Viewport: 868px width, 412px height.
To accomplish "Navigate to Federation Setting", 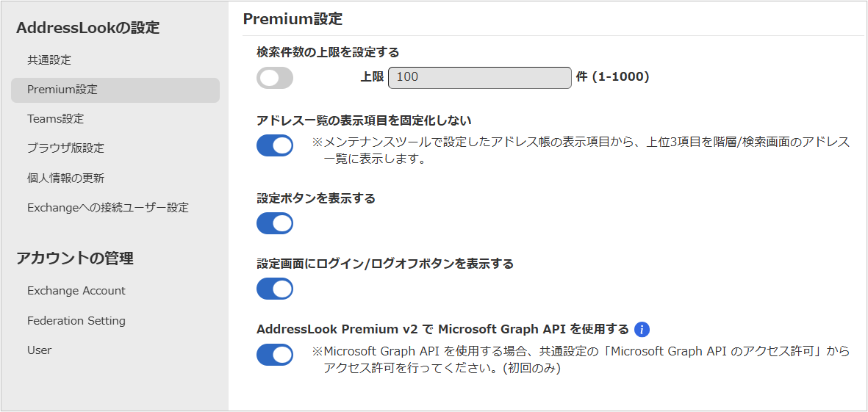I will click(76, 320).
